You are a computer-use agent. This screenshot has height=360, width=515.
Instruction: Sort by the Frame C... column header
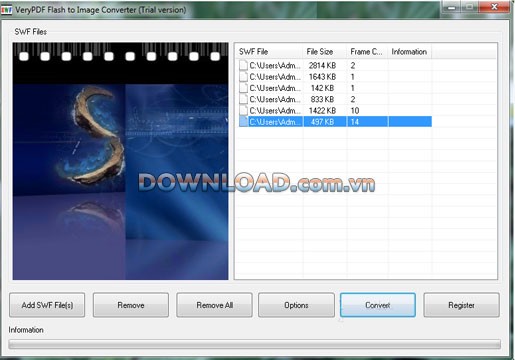(367, 52)
